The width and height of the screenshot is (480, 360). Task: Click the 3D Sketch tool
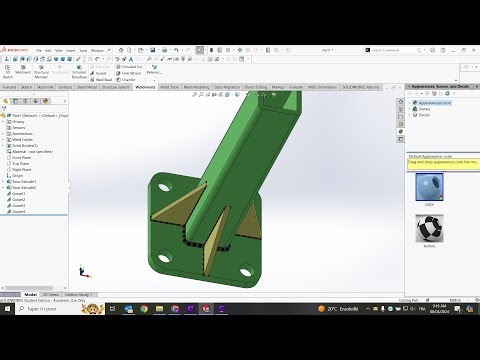[x=7, y=72]
